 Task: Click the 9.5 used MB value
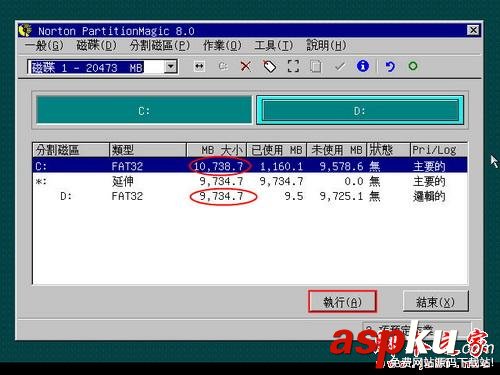(294, 196)
